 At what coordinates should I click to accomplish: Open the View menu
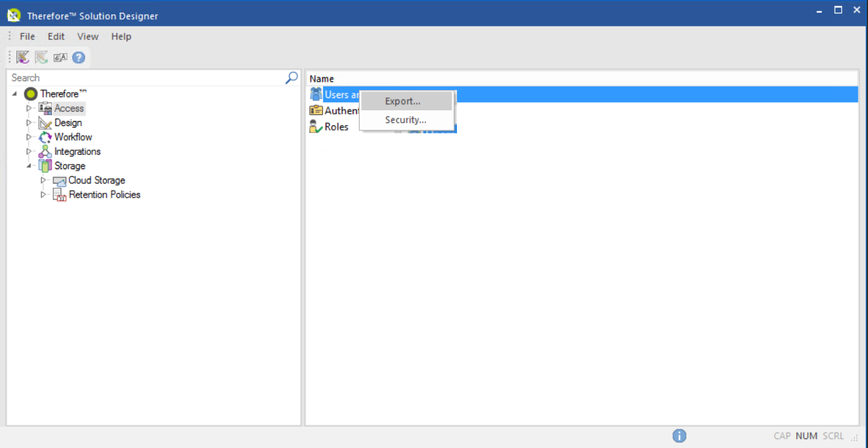pyautogui.click(x=87, y=37)
